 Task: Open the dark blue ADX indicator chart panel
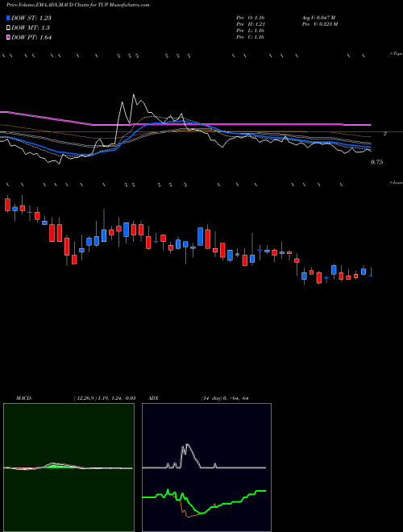point(206,468)
